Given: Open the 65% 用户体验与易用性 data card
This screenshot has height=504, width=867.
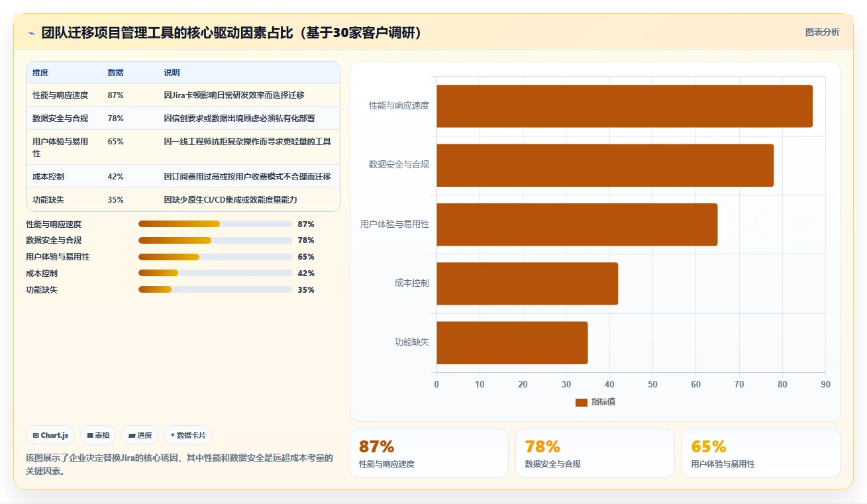Looking at the screenshot, I should point(761,453).
